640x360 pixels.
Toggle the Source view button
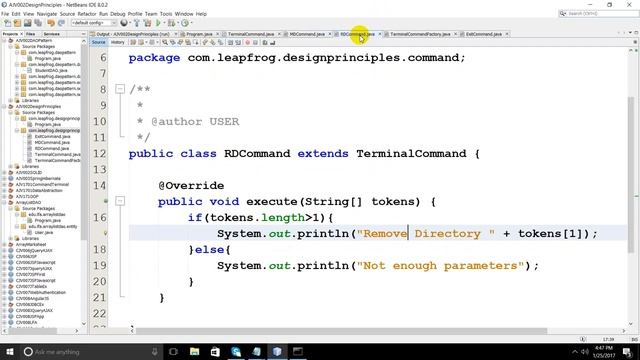point(98,42)
